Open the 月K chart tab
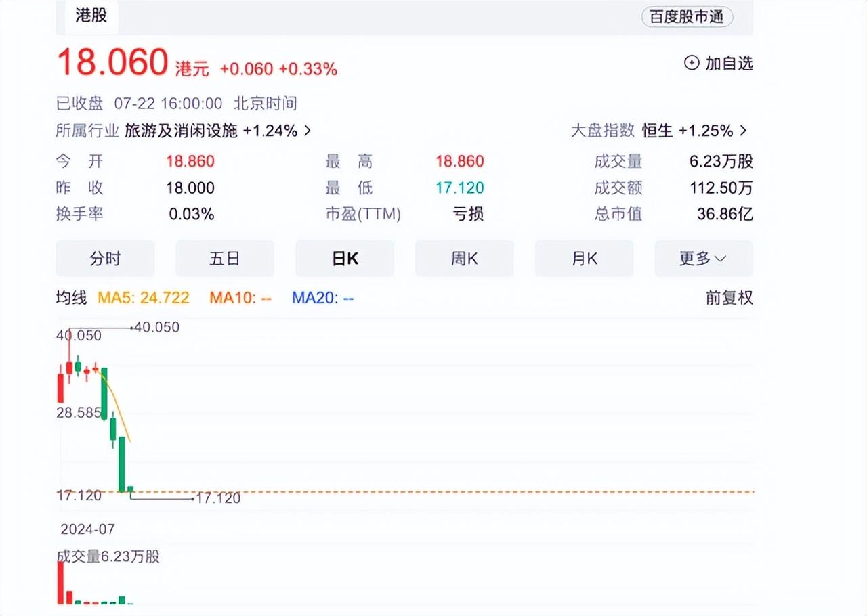 click(585, 259)
